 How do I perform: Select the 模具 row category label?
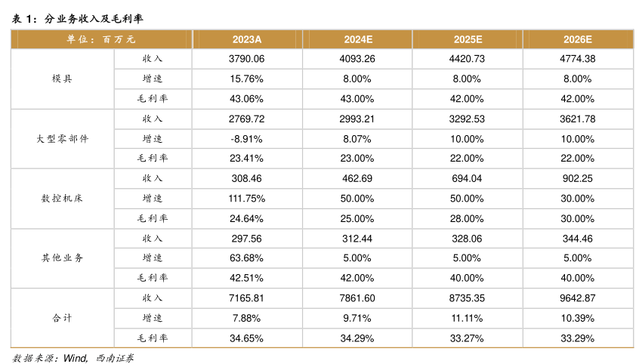63,79
